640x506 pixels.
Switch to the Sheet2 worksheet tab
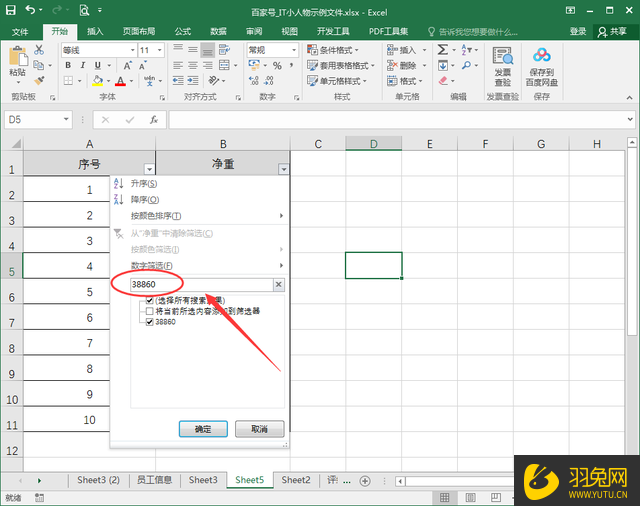coord(296,480)
